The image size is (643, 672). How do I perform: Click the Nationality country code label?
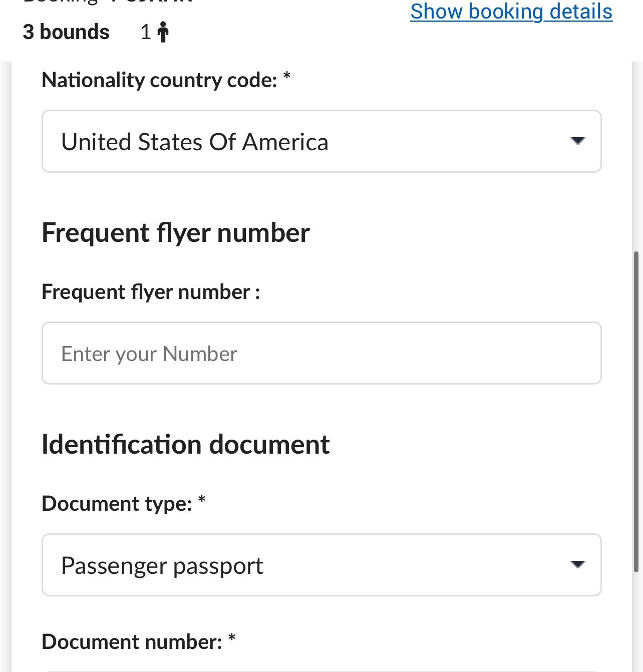(x=159, y=80)
